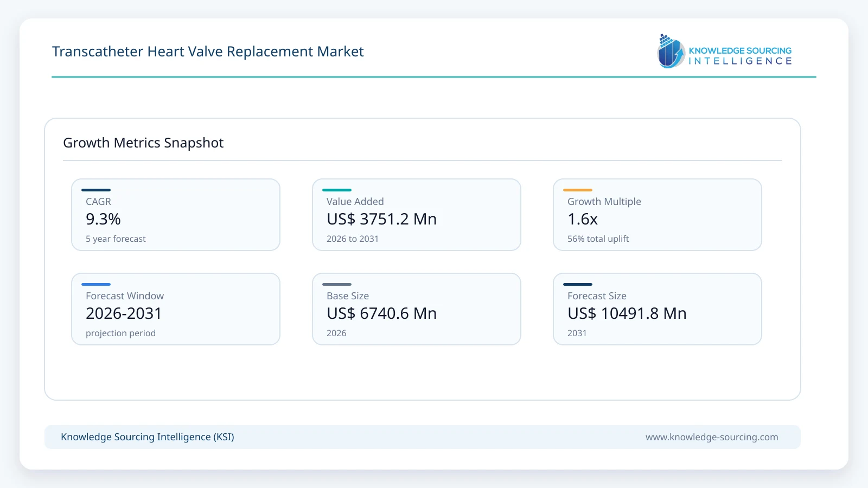This screenshot has width=868, height=488.
Task: Click the '2026-2031' value
Action: pos(124,313)
